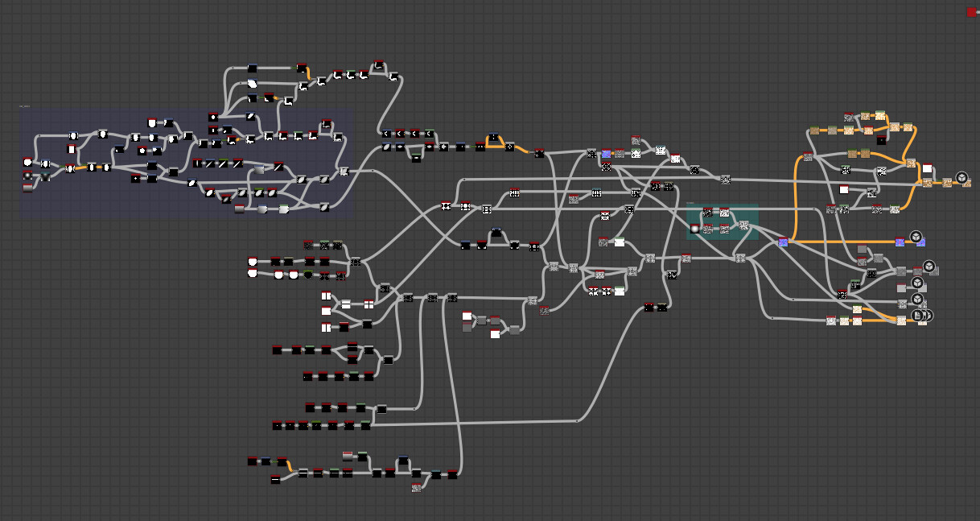Screen dimensions: 980x521
Task: Click the red square icon in the top-right corner
Action: [971, 12]
